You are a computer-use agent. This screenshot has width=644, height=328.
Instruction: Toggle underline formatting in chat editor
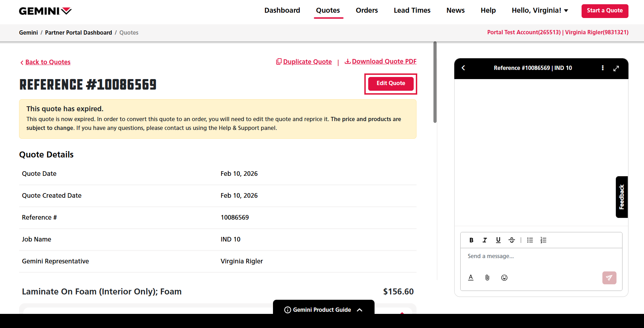[498, 240]
